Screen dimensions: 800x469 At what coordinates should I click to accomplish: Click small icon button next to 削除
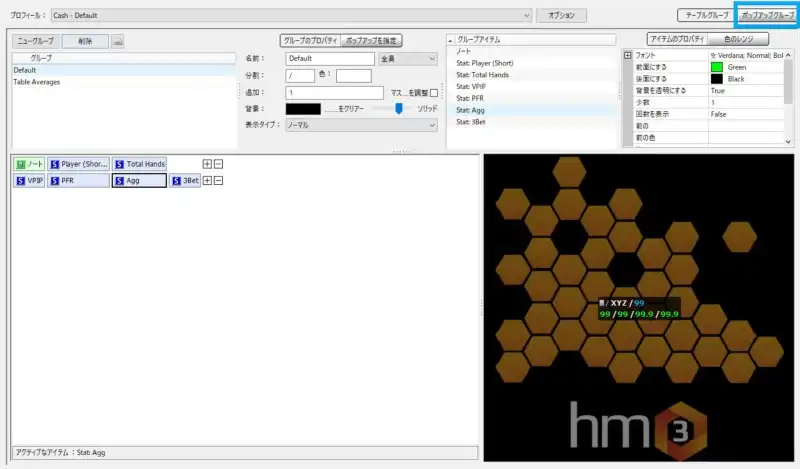(117, 41)
